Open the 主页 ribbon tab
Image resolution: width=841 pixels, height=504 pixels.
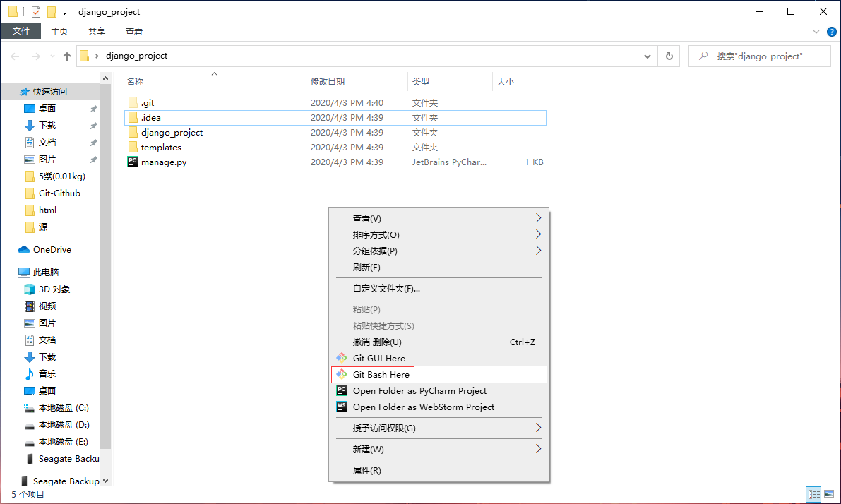pos(59,31)
